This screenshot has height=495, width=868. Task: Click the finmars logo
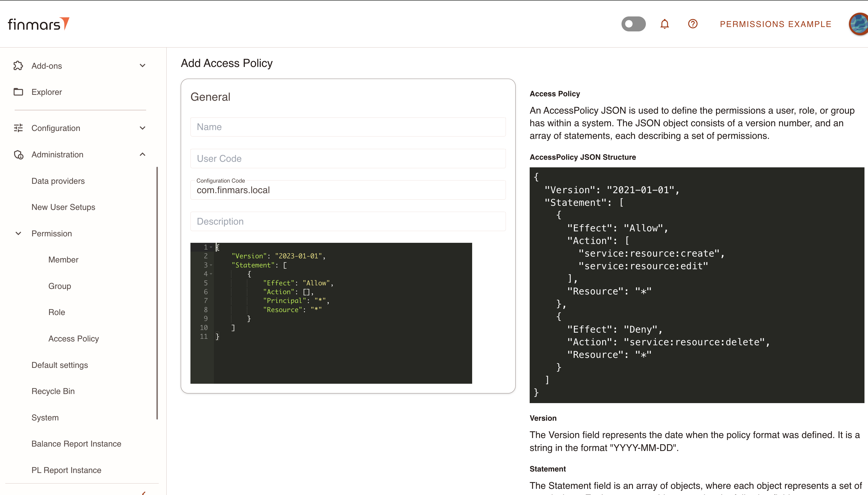38,24
